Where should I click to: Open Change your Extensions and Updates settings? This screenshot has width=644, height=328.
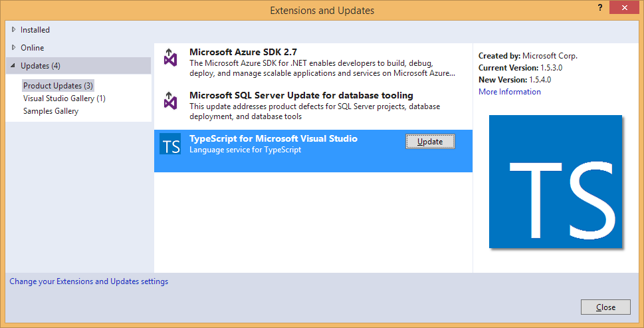tap(89, 281)
